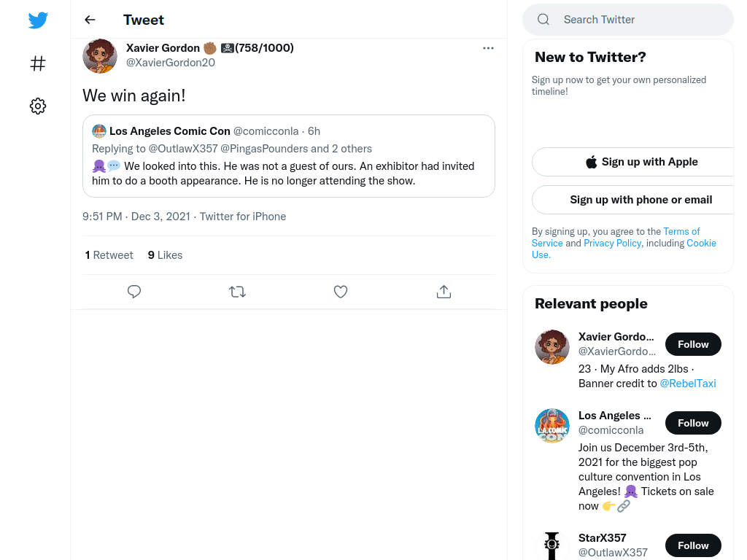Follow Xavier Gordon in Relevant people
The image size is (747, 560).
click(x=693, y=344)
